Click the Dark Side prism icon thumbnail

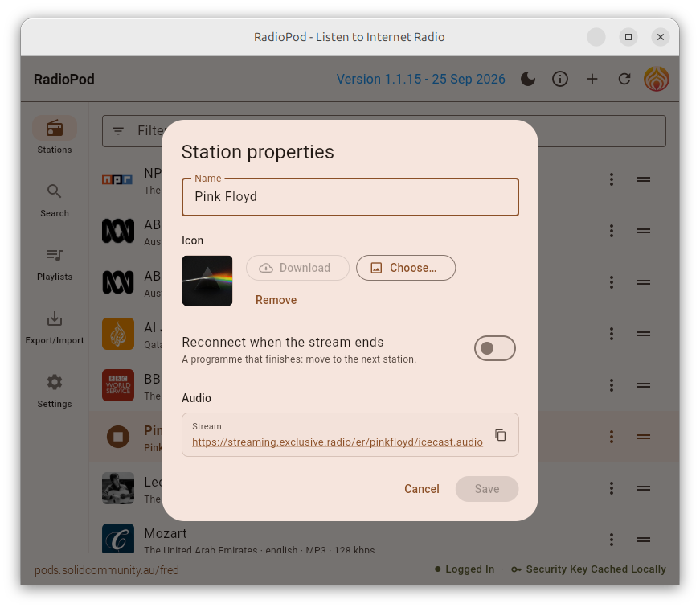[207, 281]
